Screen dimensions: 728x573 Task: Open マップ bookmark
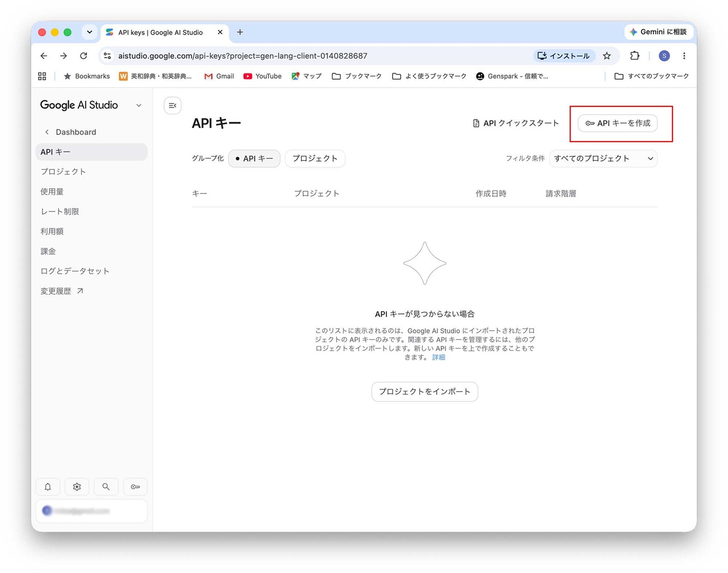[306, 76]
